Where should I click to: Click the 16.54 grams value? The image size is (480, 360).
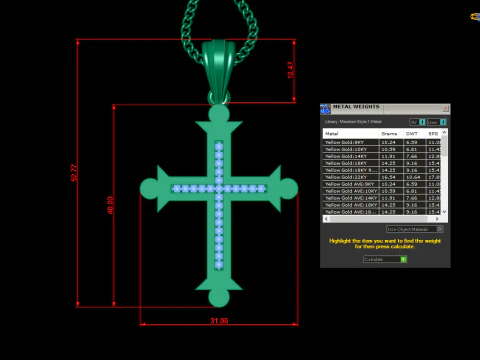[388, 177]
